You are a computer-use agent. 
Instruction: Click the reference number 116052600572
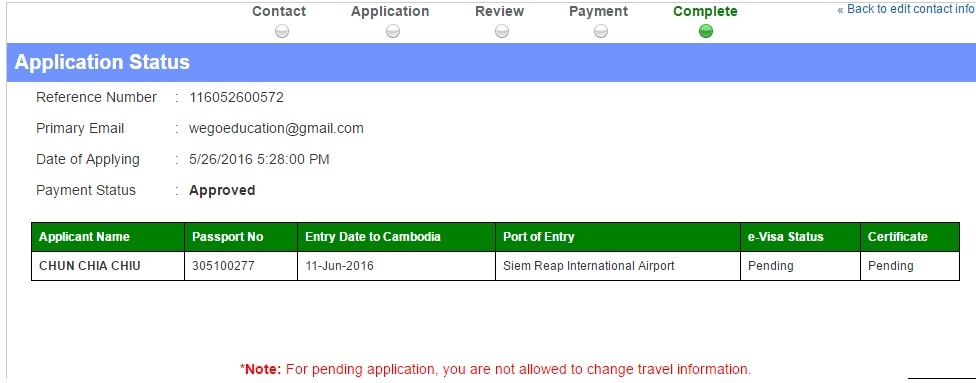[237, 97]
